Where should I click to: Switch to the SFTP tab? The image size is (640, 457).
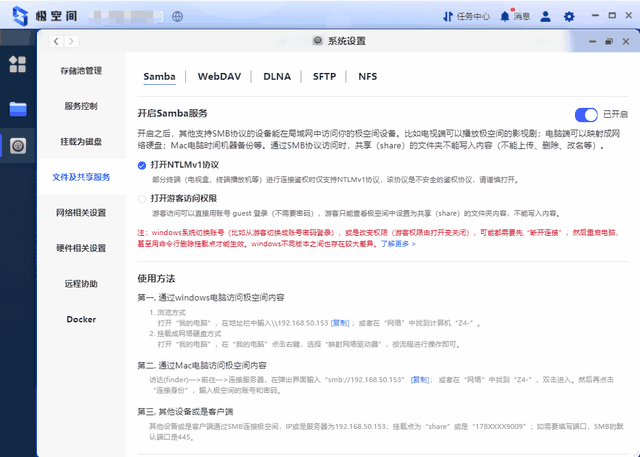coord(324,76)
